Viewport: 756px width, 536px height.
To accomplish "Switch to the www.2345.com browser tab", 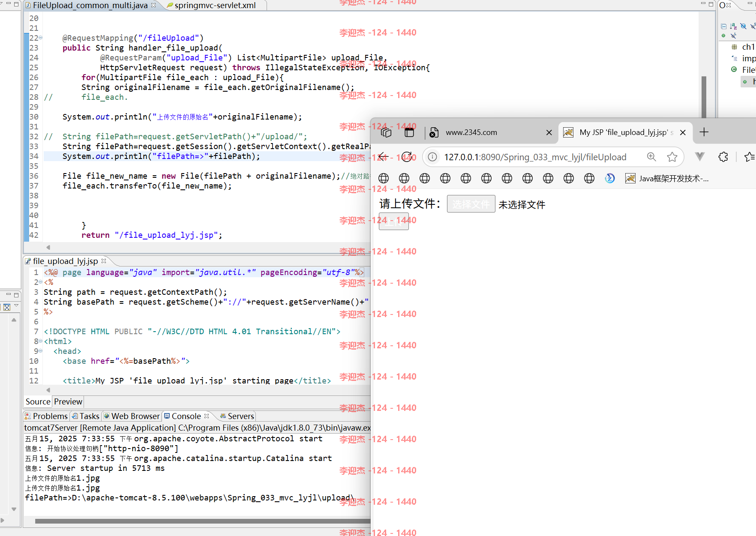I will pos(489,132).
